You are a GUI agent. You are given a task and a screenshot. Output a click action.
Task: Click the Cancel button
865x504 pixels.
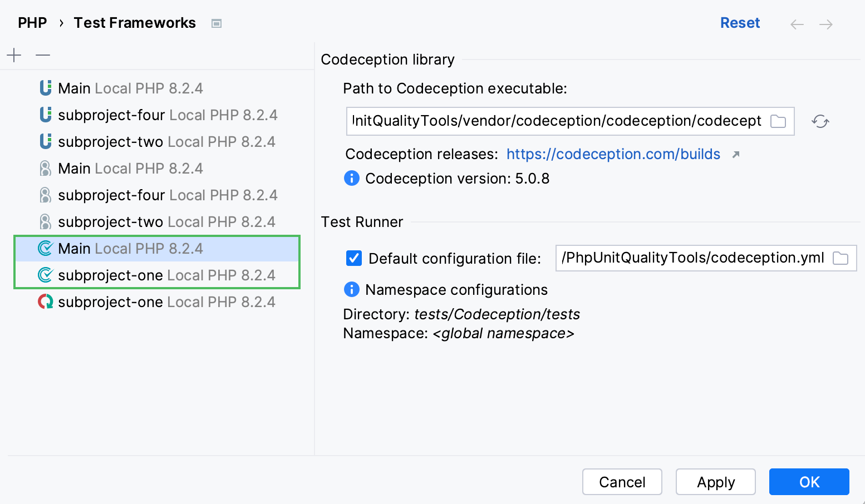pyautogui.click(x=622, y=482)
